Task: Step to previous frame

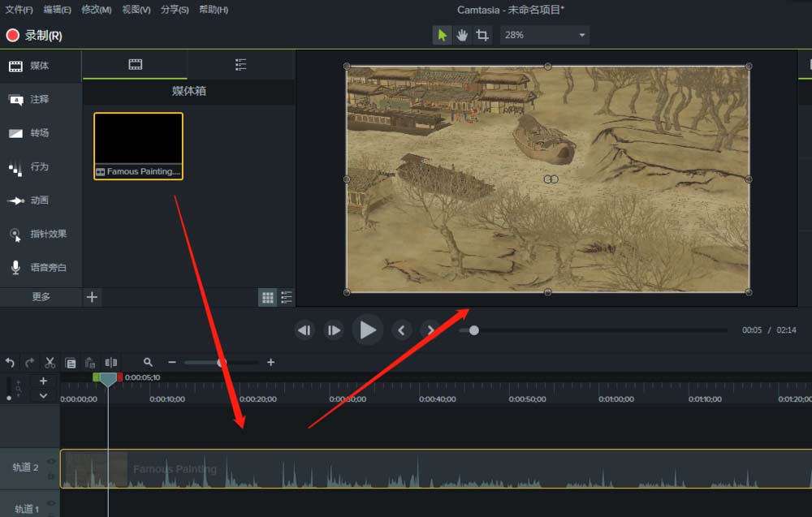Action: point(304,330)
